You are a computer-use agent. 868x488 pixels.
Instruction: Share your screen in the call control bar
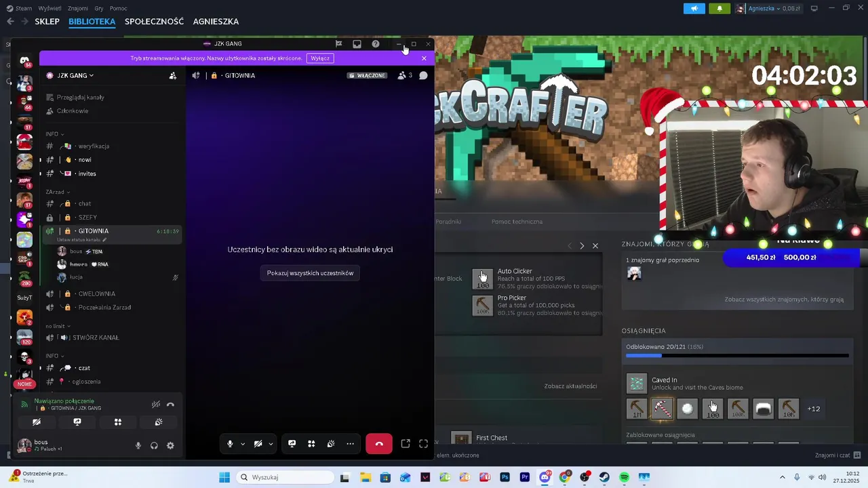click(x=292, y=444)
